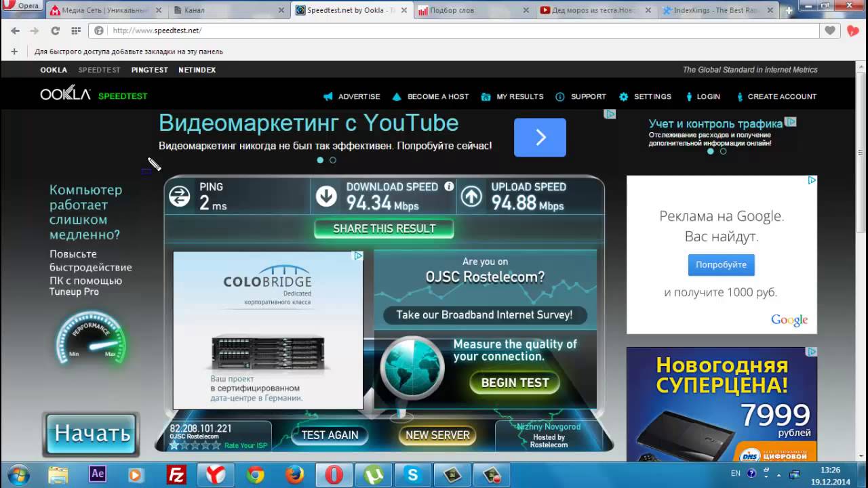Viewport: 868px width, 488px height.
Task: Open the SUPPORT menu item
Action: (x=580, y=96)
